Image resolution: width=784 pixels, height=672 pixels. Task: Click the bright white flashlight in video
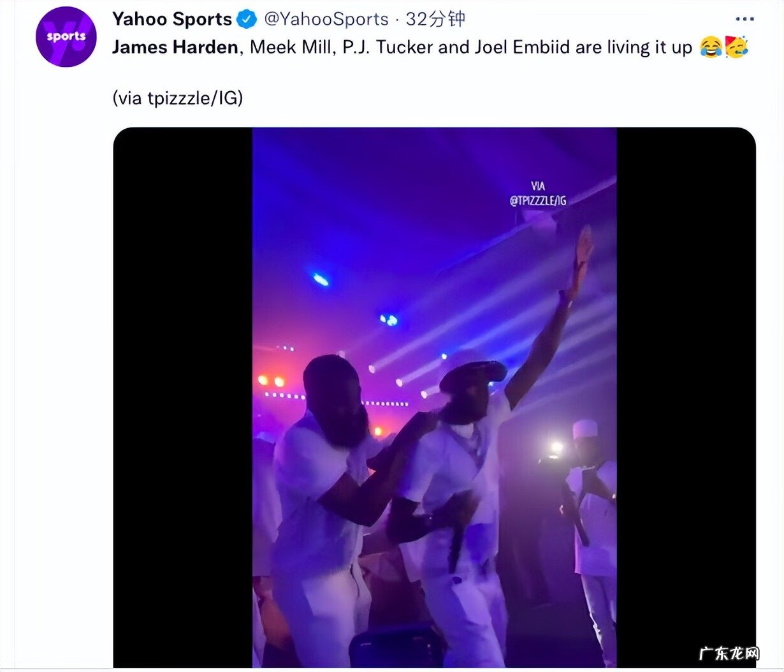(x=556, y=448)
